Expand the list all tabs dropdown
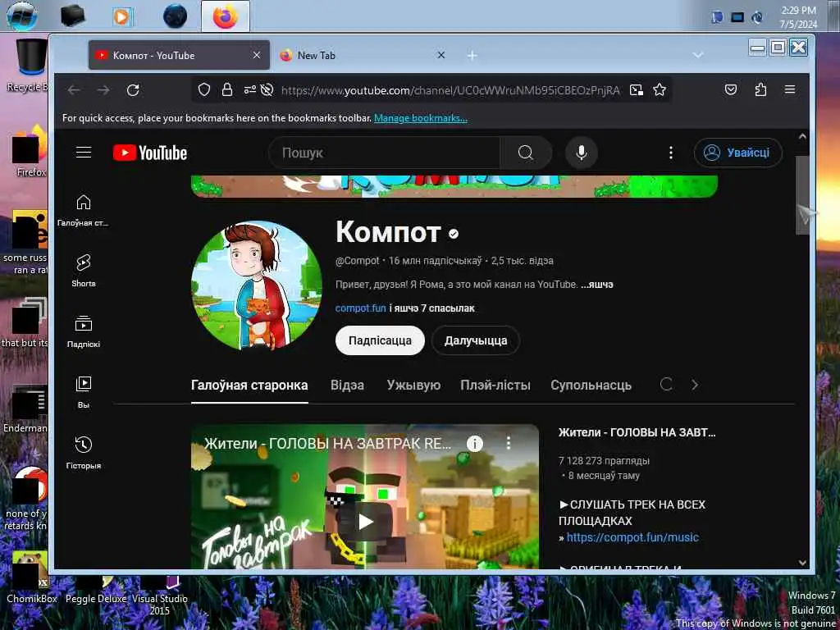Viewport: 840px width, 630px height. [697, 55]
